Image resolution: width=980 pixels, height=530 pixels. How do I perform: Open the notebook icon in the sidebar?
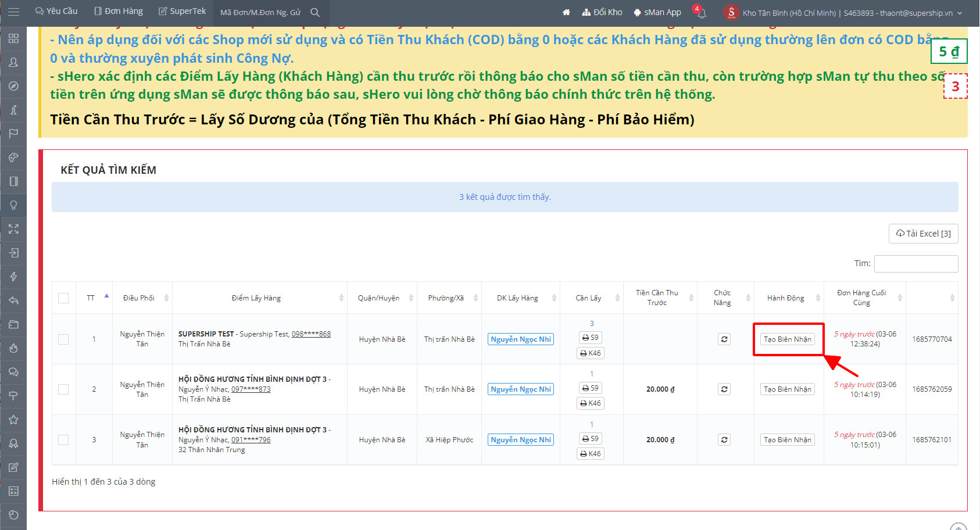click(x=13, y=181)
